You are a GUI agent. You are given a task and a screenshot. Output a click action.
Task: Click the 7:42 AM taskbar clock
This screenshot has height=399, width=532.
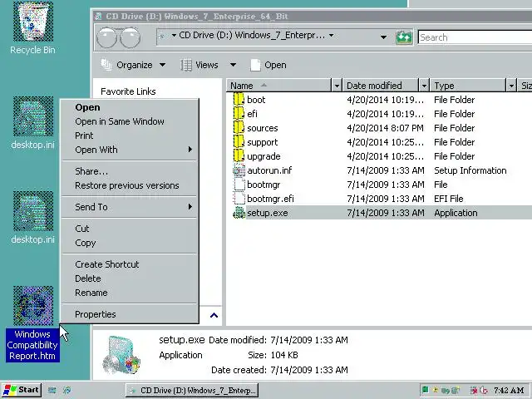pyautogui.click(x=509, y=391)
